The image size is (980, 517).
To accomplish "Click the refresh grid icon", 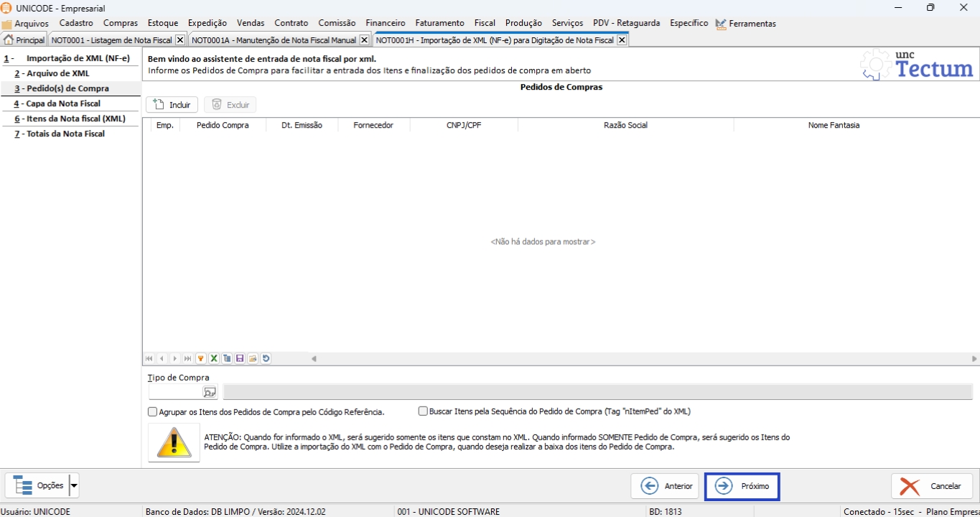I will pos(266,358).
